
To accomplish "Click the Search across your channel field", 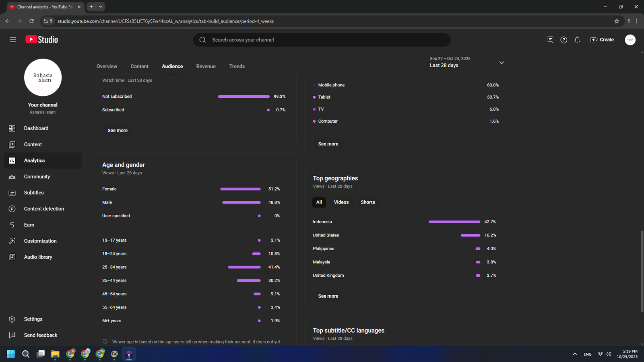I will pos(322,40).
